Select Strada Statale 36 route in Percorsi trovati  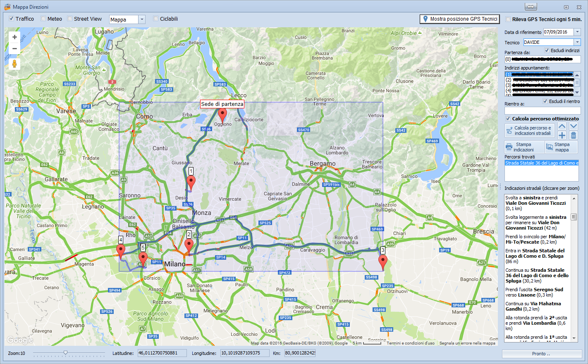(x=541, y=163)
